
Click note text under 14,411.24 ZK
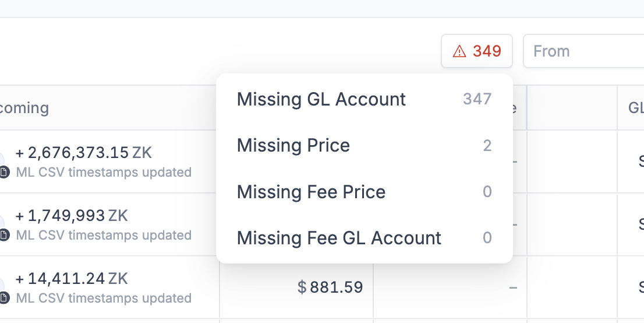[104, 299]
